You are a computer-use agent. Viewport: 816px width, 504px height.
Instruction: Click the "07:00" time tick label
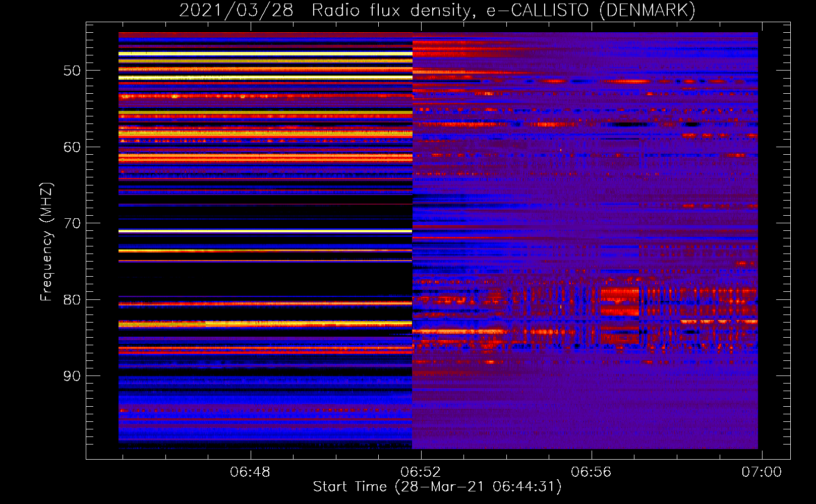tap(762, 472)
